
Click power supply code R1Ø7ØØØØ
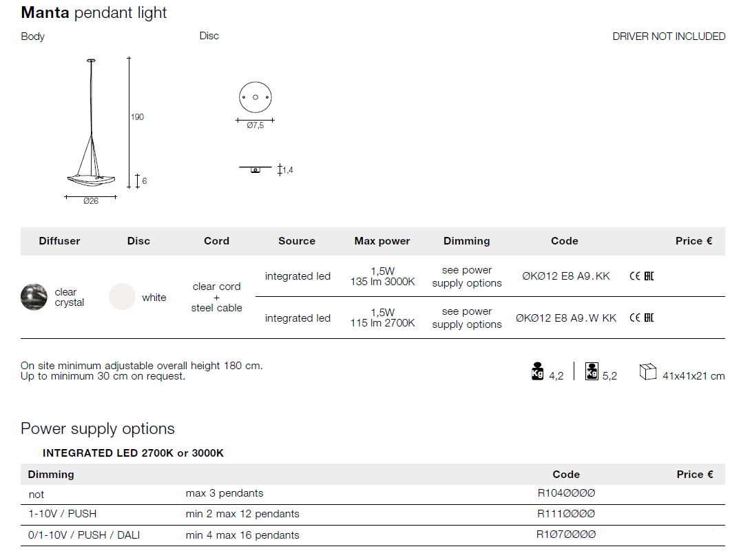(x=566, y=535)
